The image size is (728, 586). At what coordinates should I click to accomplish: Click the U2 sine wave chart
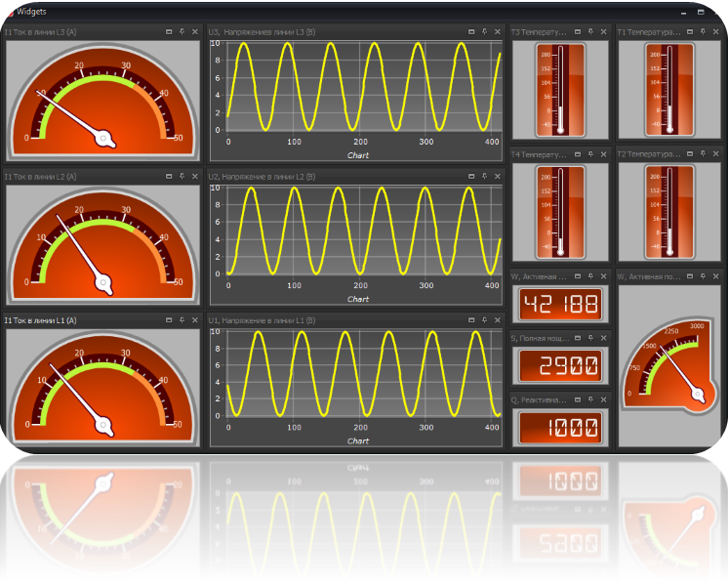(356, 245)
